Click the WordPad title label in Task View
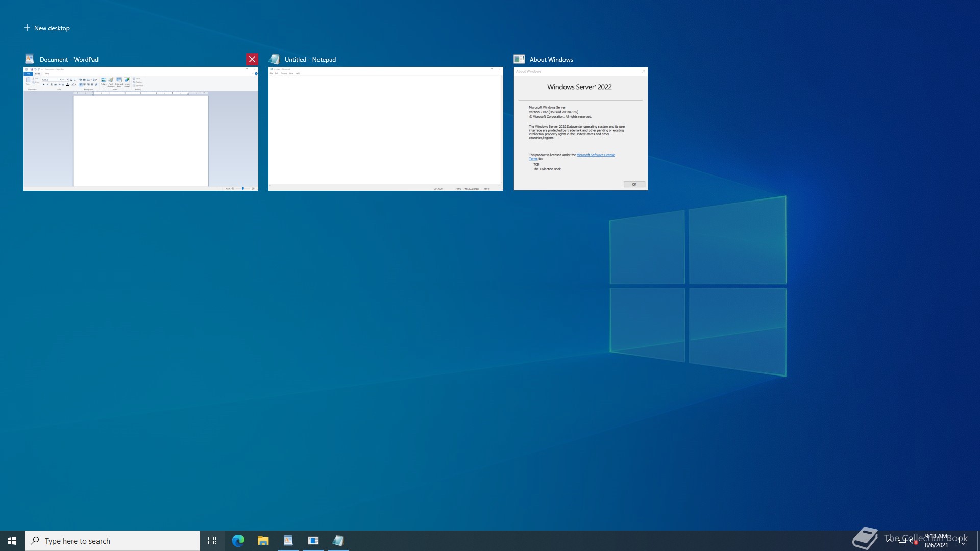The image size is (980, 551). click(x=69, y=60)
